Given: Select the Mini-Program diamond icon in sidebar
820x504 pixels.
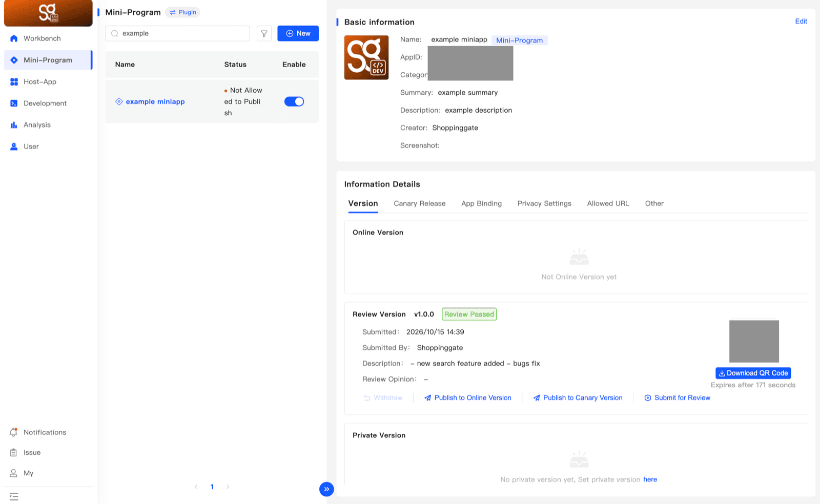Looking at the screenshot, I should tap(14, 60).
